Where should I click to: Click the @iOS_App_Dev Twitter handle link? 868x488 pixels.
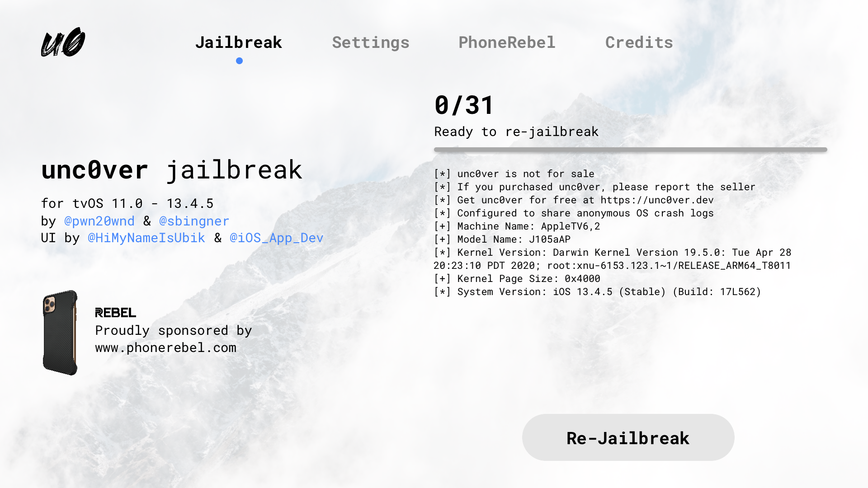pos(276,238)
